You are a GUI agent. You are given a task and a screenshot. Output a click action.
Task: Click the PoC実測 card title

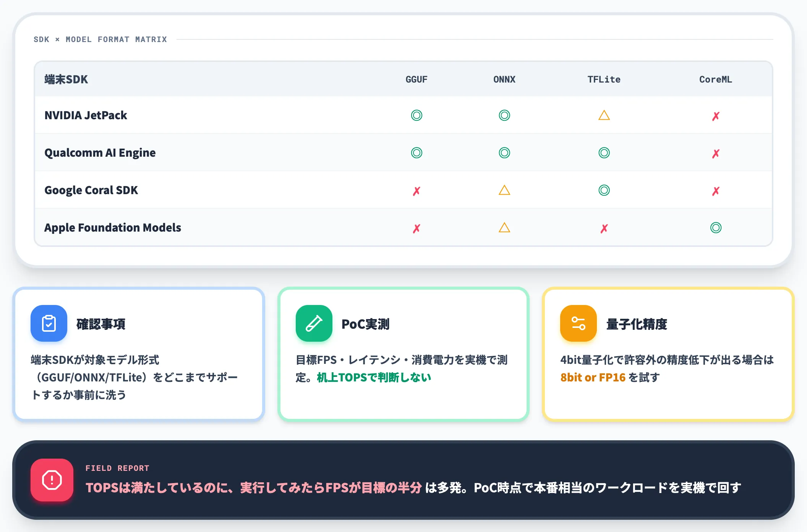pyautogui.click(x=366, y=324)
